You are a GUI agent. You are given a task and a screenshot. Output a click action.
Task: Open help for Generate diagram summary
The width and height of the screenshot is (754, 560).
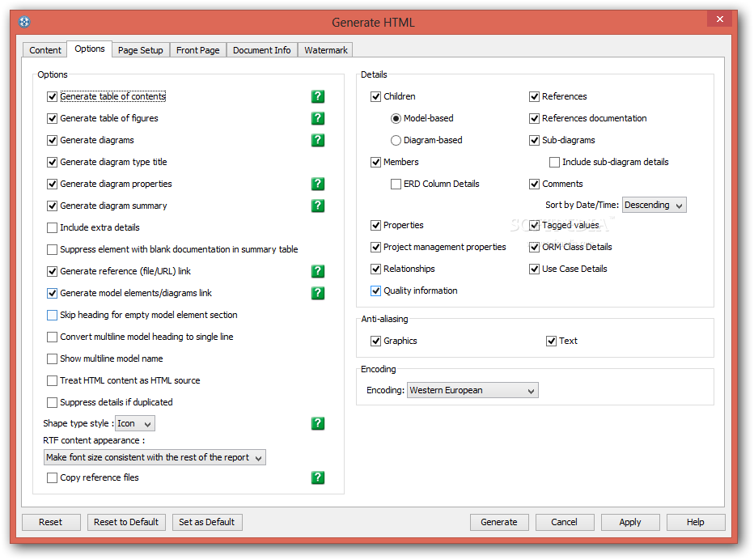318,206
